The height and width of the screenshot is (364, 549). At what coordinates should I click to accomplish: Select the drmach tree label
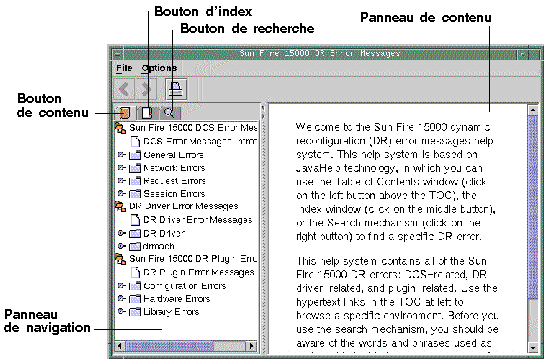coord(159,246)
